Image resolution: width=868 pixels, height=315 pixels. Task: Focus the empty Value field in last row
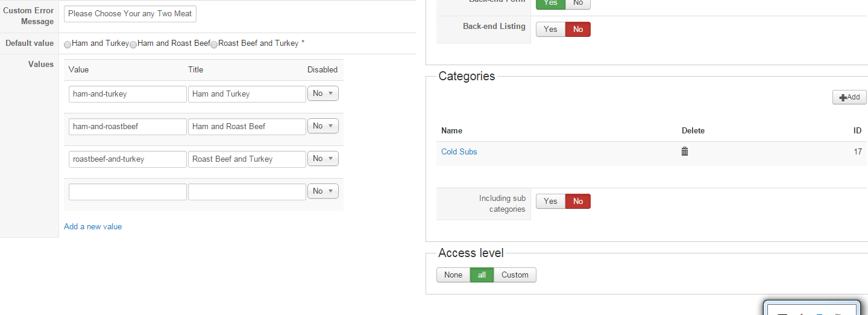click(x=127, y=192)
